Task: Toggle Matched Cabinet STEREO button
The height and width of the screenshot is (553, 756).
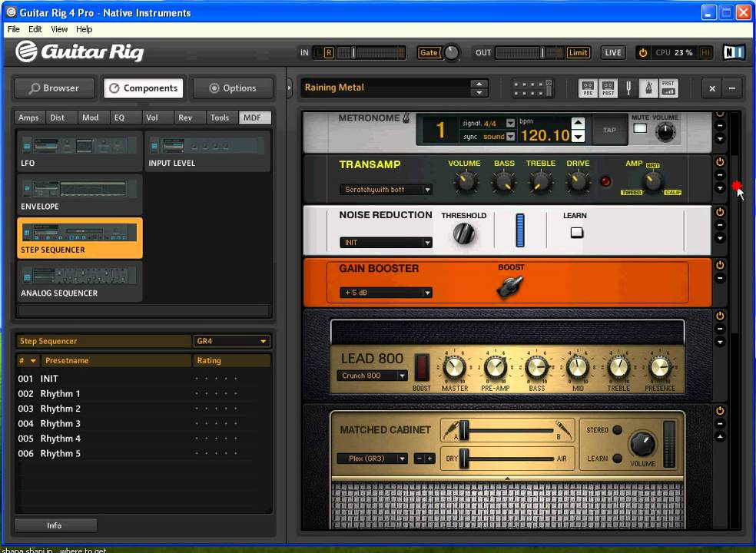Action: 617,429
